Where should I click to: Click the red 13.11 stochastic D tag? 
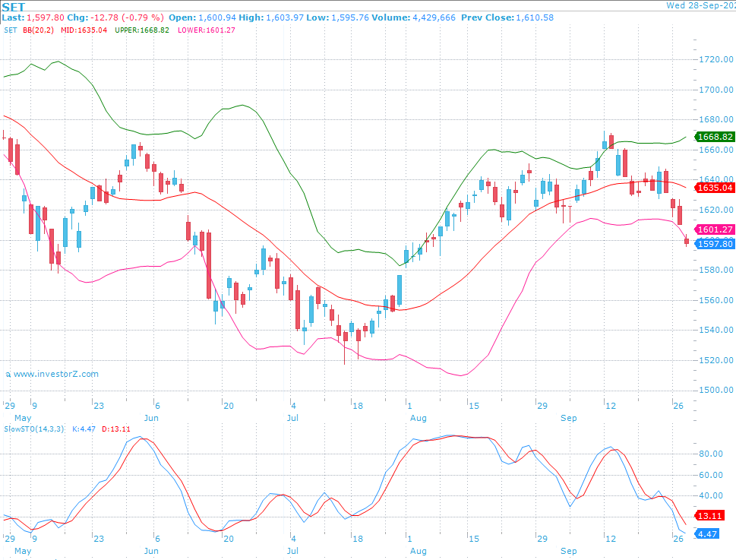(709, 516)
